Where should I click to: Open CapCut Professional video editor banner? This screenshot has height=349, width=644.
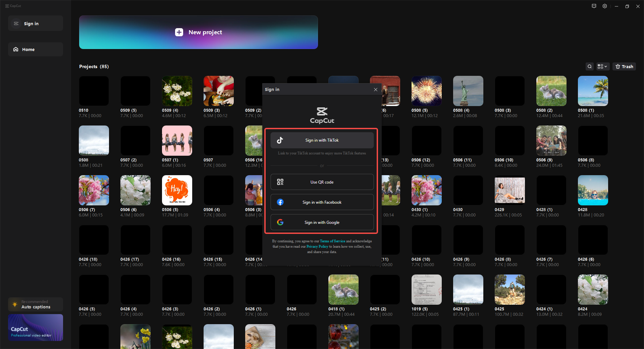point(36,328)
